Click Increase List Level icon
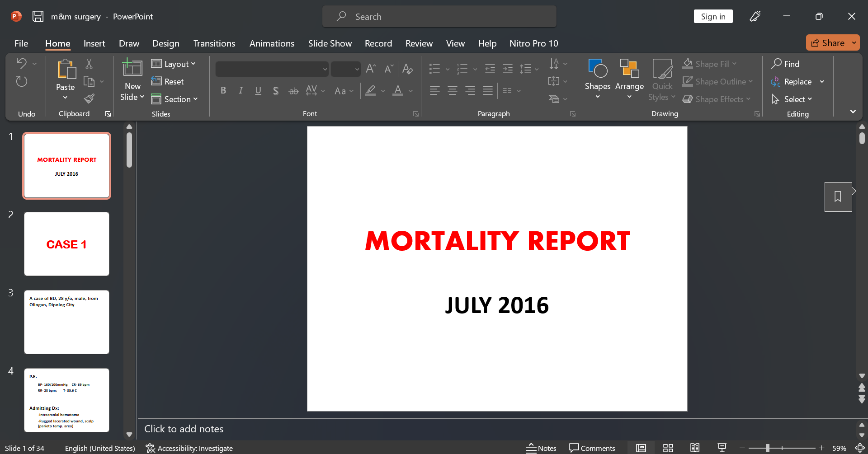 coord(508,69)
